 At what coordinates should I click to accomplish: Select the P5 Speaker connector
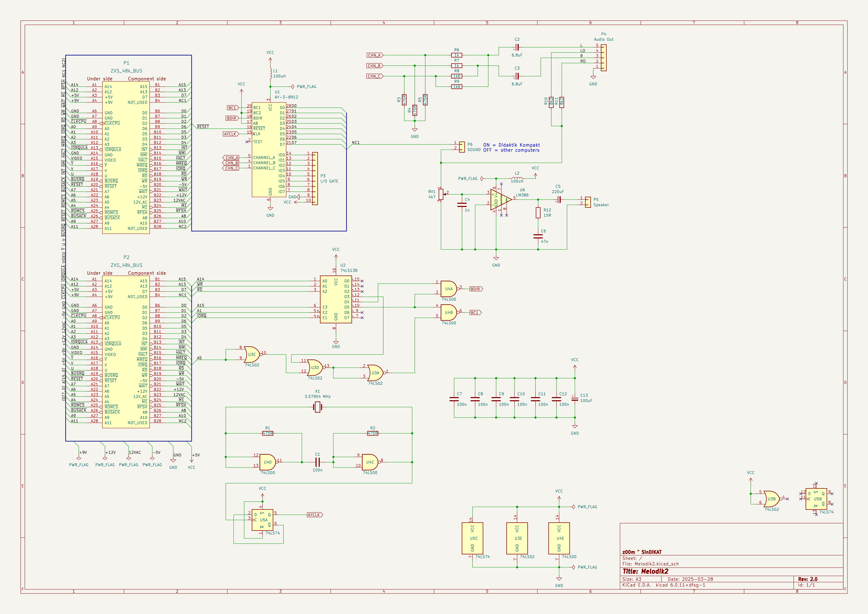click(x=588, y=202)
